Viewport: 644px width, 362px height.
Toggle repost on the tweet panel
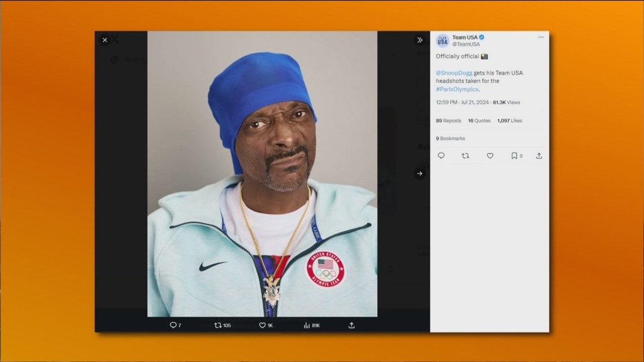[465, 156]
